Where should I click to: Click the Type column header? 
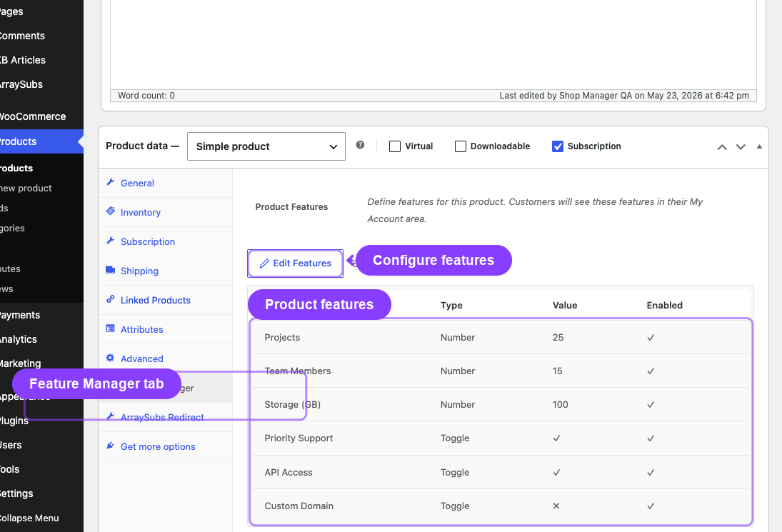coord(451,305)
